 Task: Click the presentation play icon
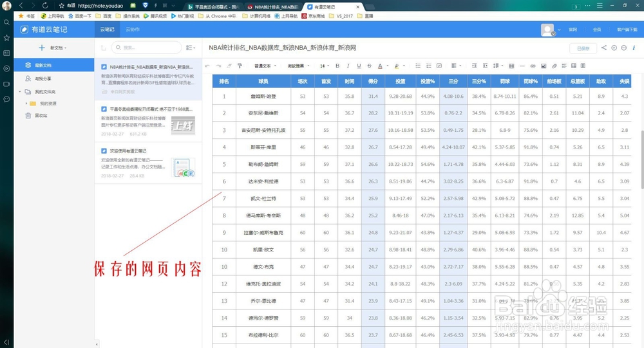coord(614,48)
